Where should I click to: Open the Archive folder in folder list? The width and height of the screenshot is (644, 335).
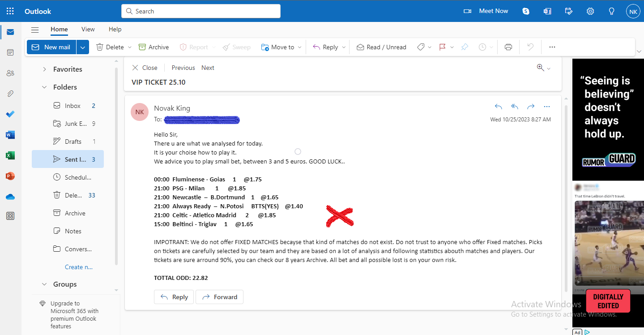68,213
